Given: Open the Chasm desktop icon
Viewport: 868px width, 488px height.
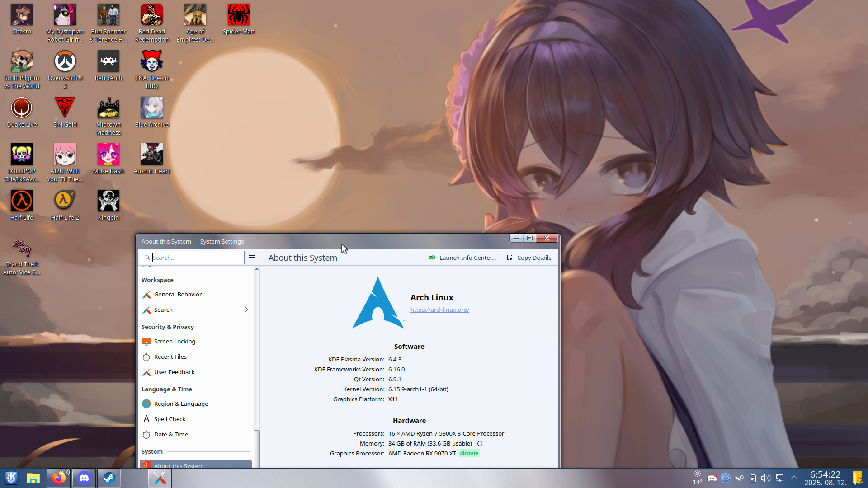Looking at the screenshot, I should (22, 19).
